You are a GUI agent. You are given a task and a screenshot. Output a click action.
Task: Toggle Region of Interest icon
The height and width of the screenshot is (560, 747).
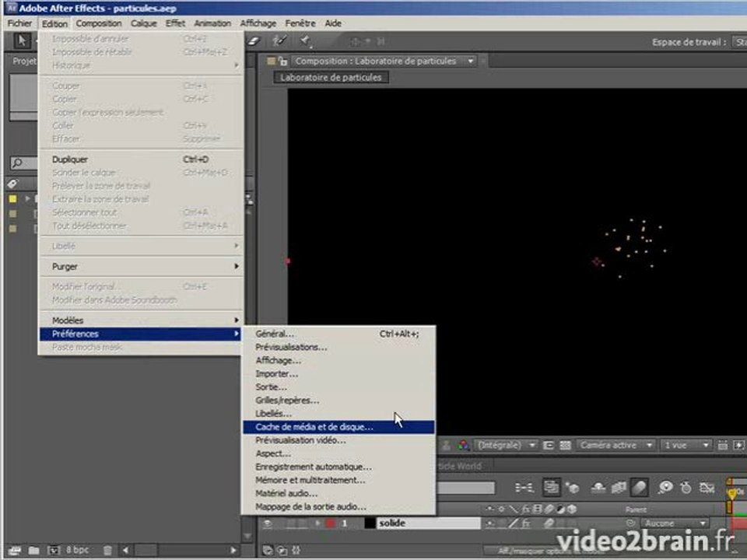tap(549, 445)
